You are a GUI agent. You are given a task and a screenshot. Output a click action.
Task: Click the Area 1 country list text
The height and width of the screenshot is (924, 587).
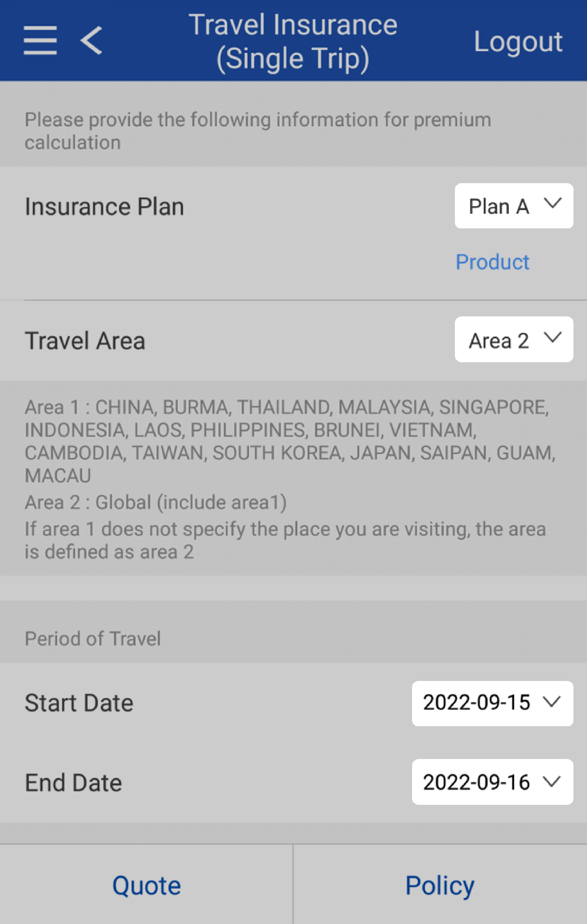(288, 441)
